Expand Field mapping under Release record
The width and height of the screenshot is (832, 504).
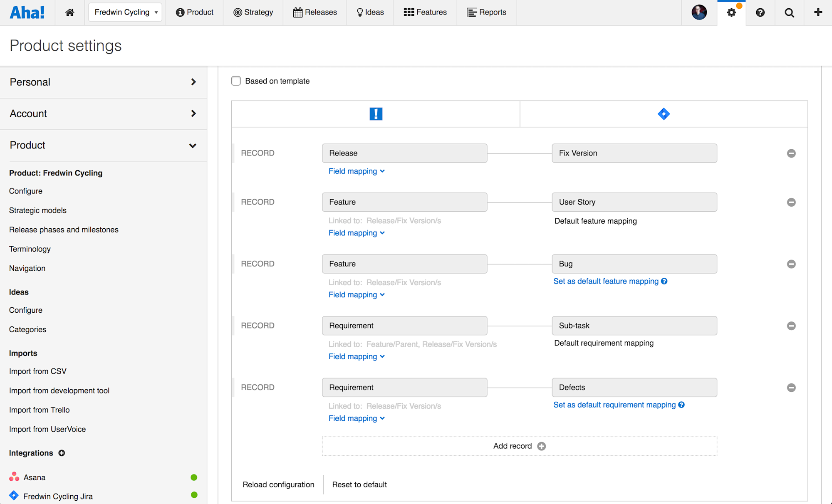(x=357, y=171)
